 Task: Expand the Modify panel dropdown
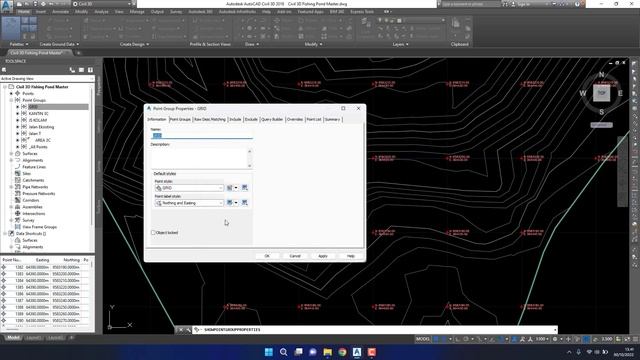pyautogui.click(x=313, y=44)
